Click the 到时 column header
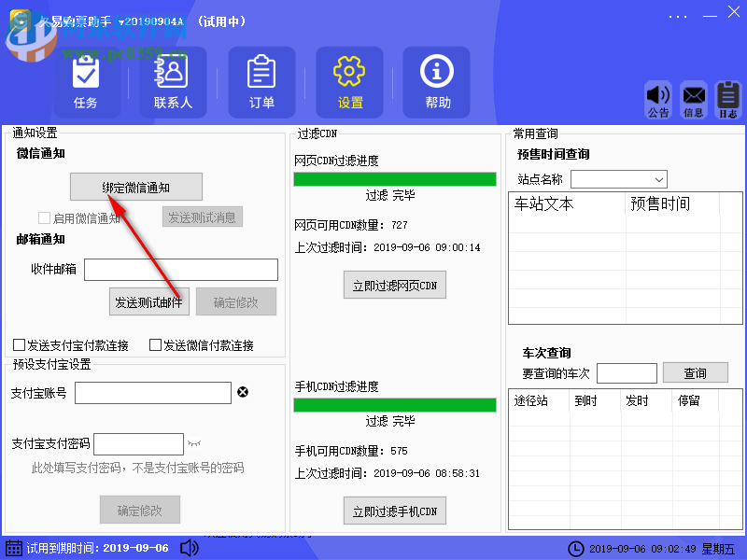 click(595, 400)
